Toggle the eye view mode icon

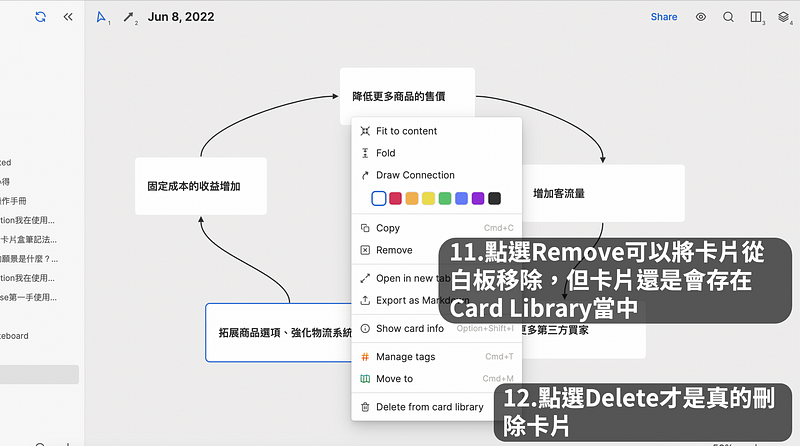point(701,17)
